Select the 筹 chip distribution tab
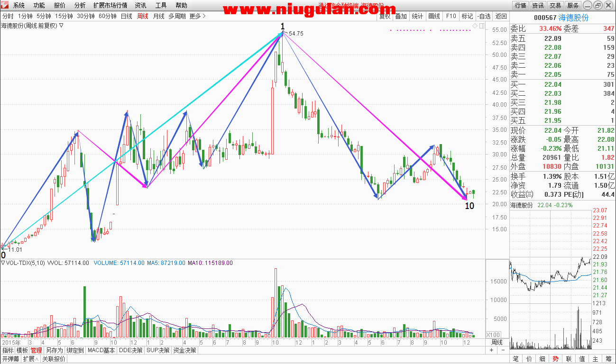 click(x=608, y=359)
